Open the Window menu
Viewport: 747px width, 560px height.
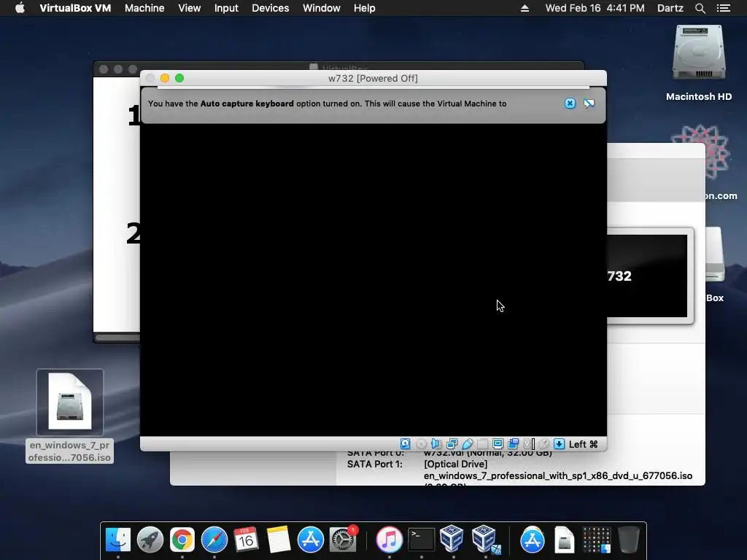click(322, 8)
